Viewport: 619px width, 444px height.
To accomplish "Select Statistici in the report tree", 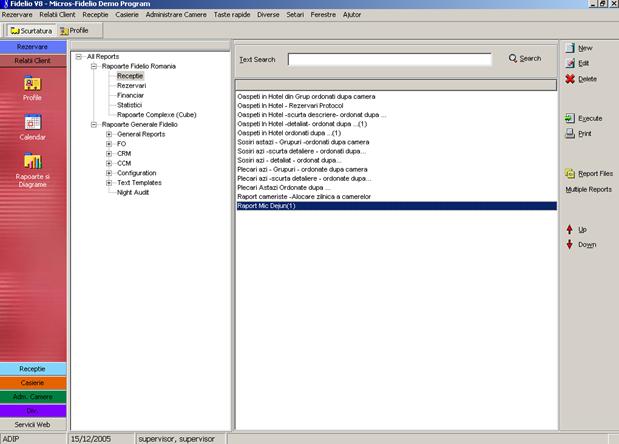I will click(x=129, y=105).
